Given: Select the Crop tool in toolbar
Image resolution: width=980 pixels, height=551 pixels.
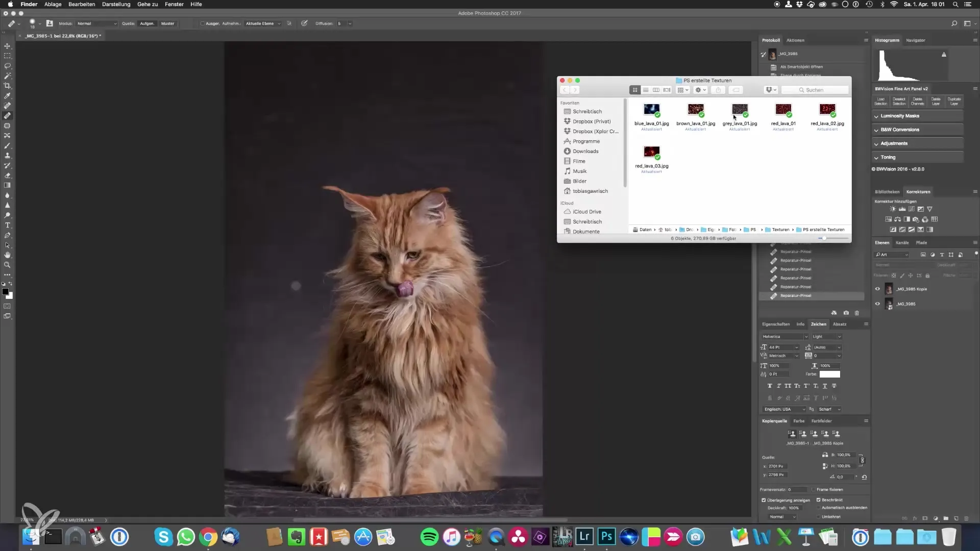Looking at the screenshot, I should pos(7,86).
